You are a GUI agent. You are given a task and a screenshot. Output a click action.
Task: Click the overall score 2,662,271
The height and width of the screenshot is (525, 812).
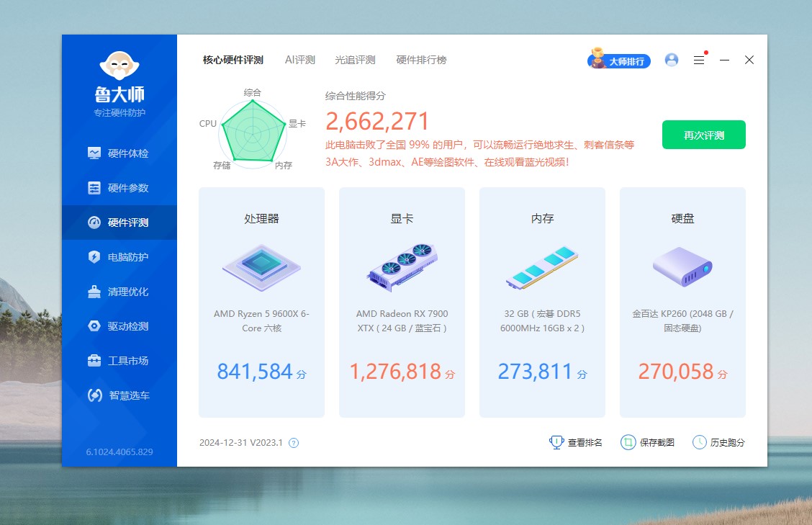point(377,121)
